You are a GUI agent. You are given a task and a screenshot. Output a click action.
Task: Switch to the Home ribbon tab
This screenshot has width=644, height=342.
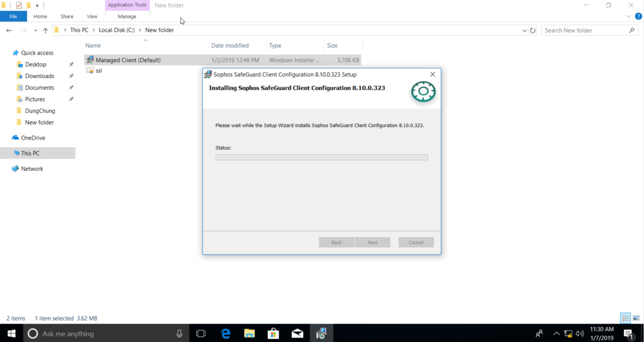pyautogui.click(x=40, y=16)
